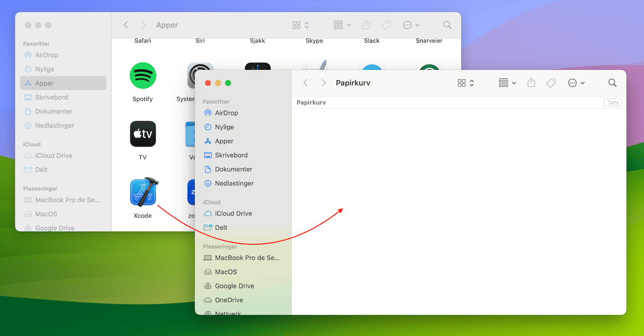Image resolution: width=644 pixels, height=336 pixels.
Task: Select the Slack label in Apper window
Action: click(372, 41)
